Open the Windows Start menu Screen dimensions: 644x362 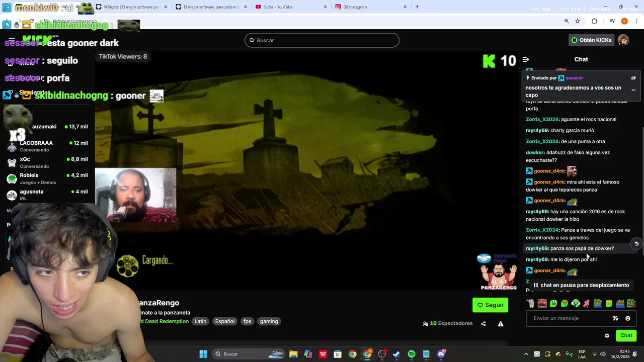click(x=203, y=354)
